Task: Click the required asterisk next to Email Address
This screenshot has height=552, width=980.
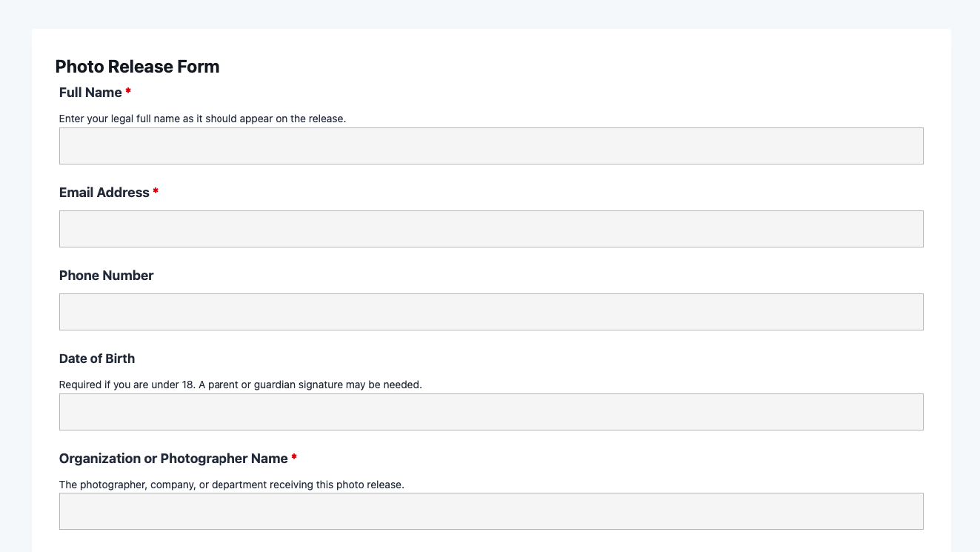Action: [156, 193]
